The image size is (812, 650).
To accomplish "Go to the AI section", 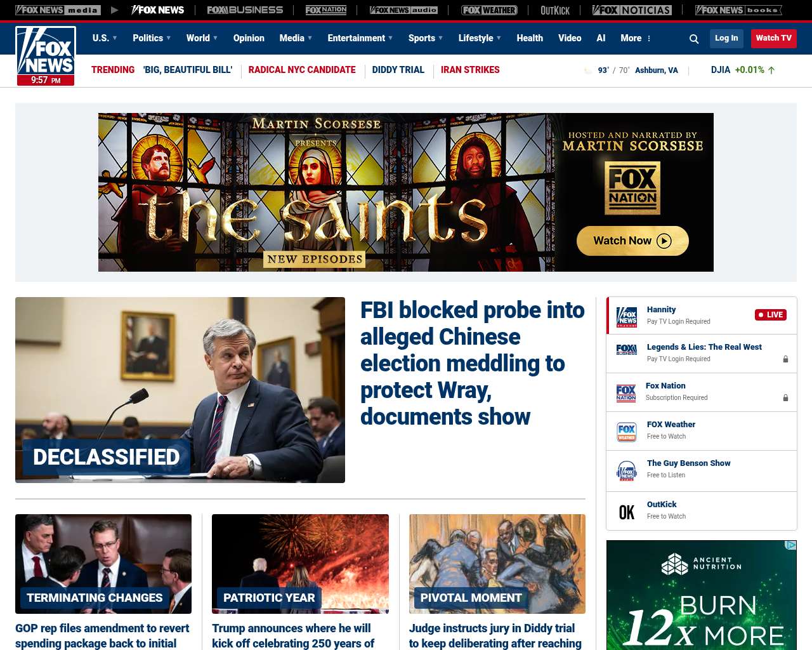I will 601,38.
